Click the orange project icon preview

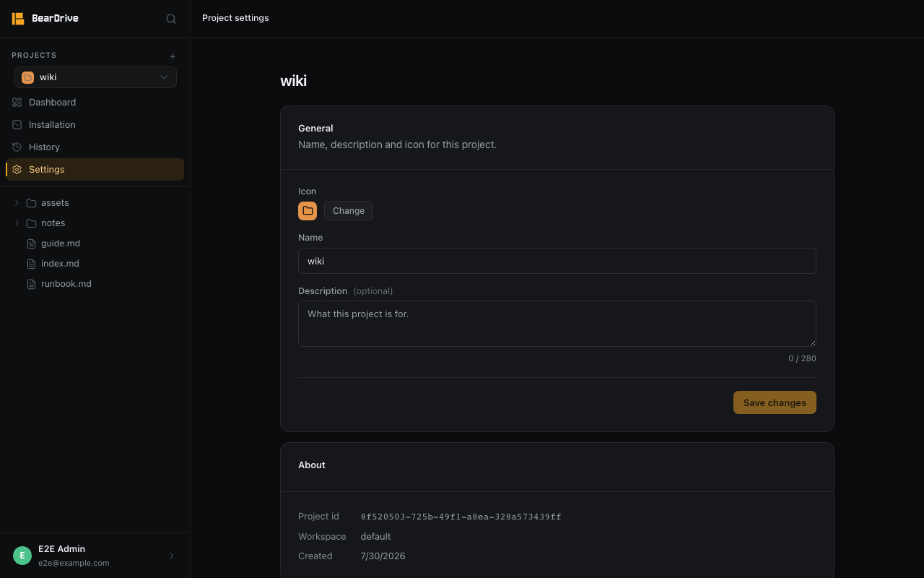pyautogui.click(x=308, y=211)
